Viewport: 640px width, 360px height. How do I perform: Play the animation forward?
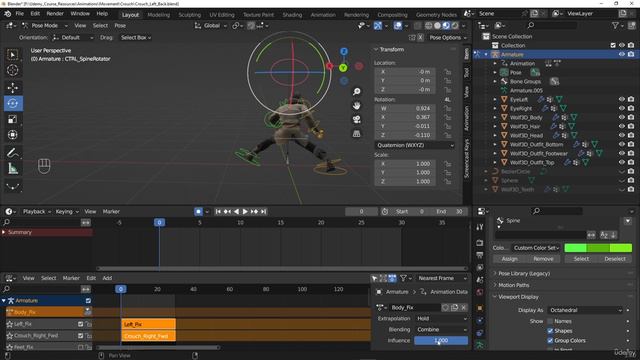245,211
